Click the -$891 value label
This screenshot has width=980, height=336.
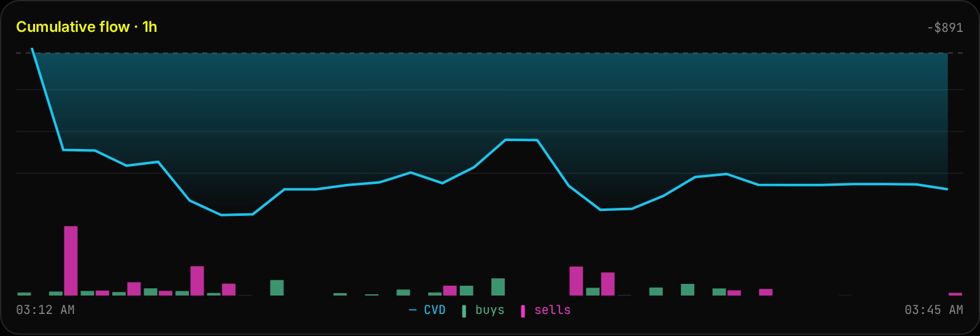[x=945, y=28]
